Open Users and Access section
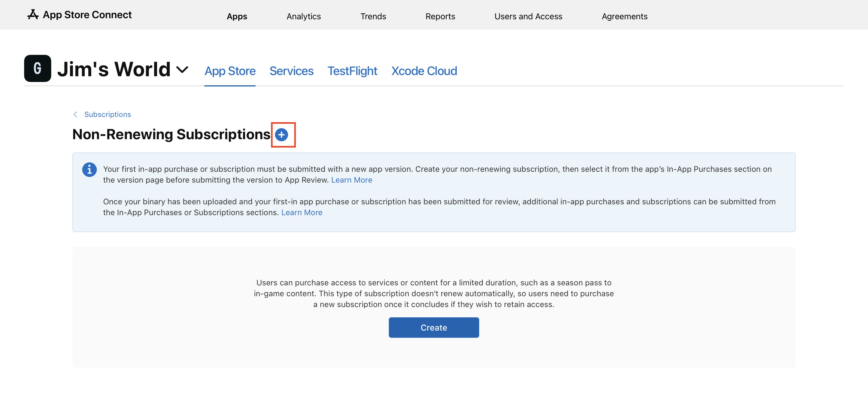This screenshot has width=868, height=405. click(x=528, y=16)
